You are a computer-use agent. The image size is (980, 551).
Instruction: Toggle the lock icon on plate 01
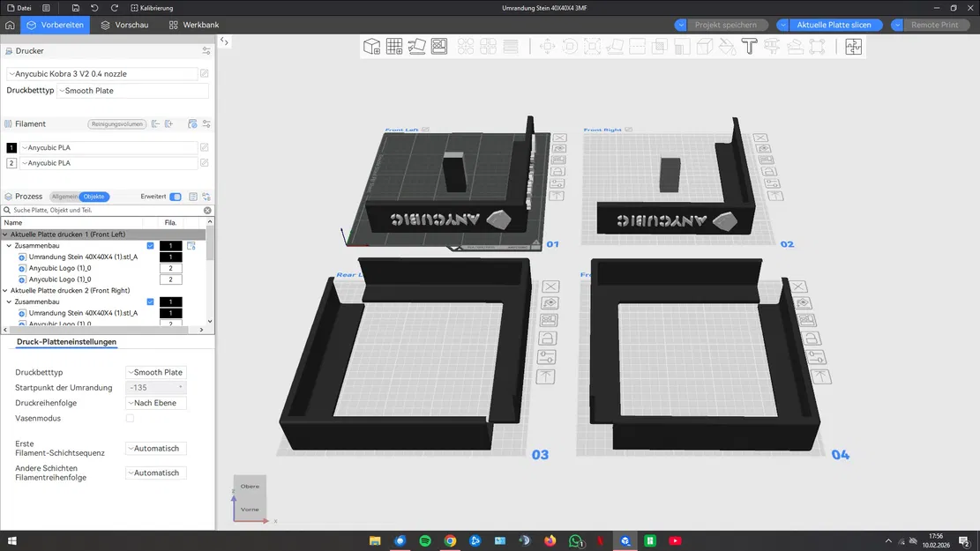558,171
